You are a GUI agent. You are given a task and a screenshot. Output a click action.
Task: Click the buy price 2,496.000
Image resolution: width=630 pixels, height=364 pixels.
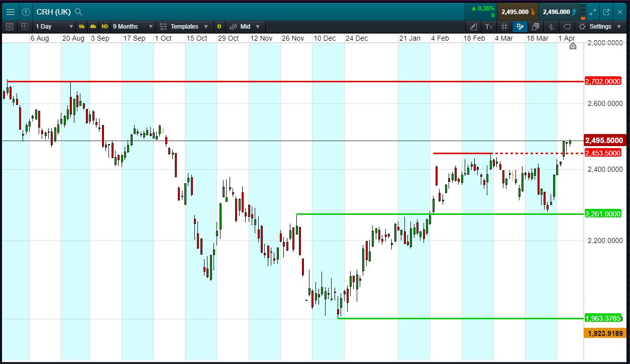pos(559,12)
